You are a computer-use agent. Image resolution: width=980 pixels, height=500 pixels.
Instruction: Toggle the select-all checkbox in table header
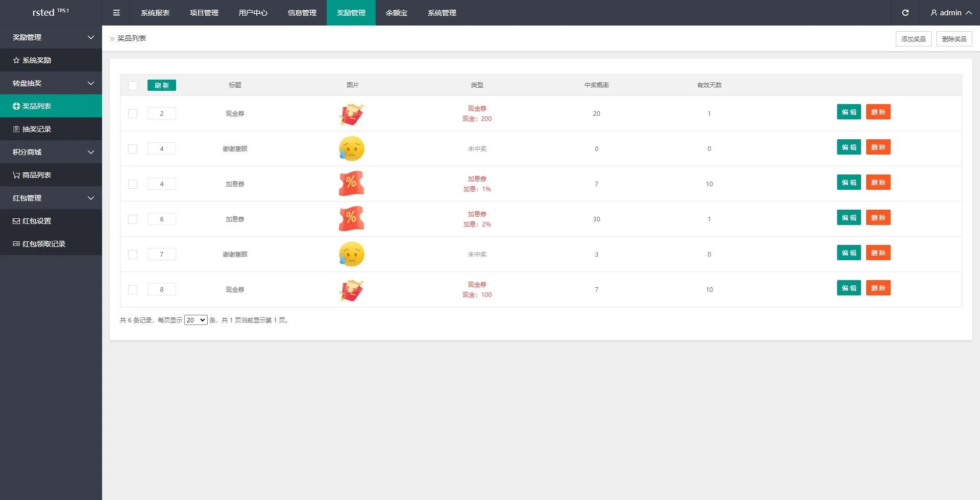(133, 86)
